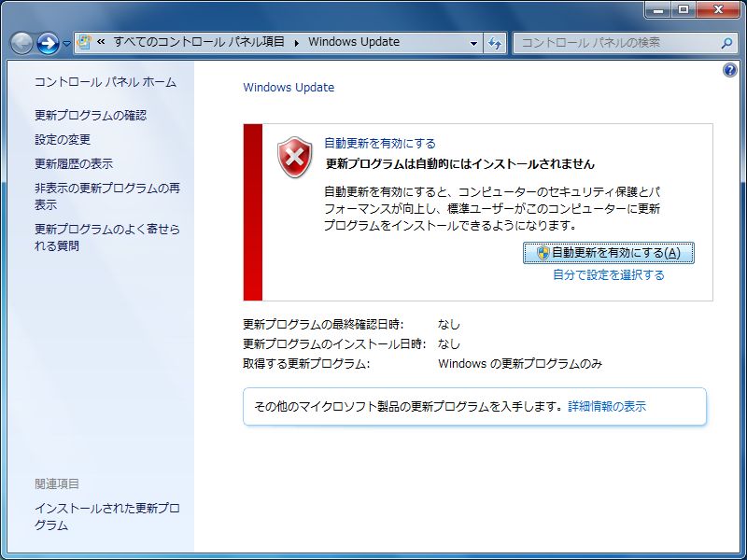Click the search magnifier icon

(x=726, y=43)
